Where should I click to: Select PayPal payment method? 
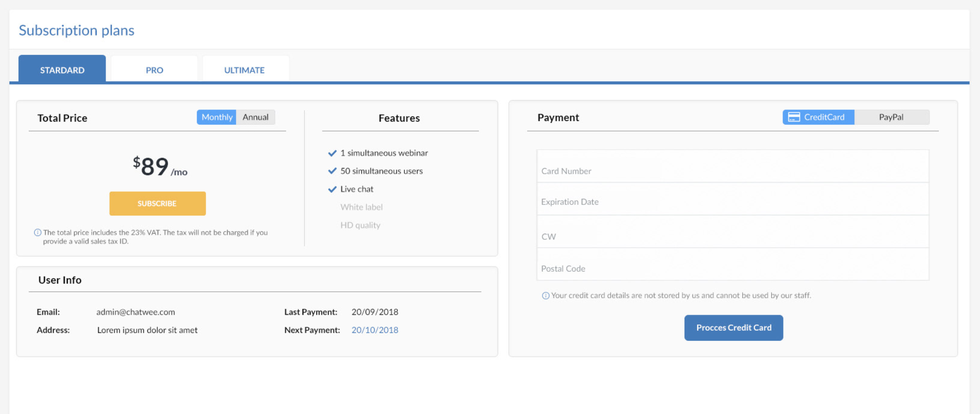pyautogui.click(x=891, y=117)
